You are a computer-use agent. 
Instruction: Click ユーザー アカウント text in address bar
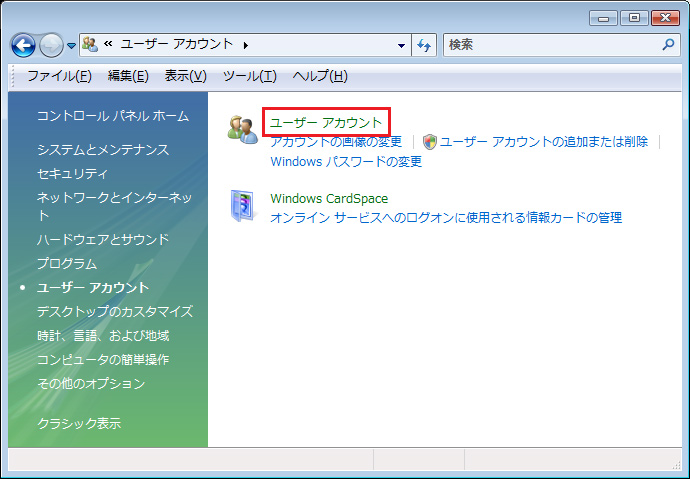coord(177,44)
